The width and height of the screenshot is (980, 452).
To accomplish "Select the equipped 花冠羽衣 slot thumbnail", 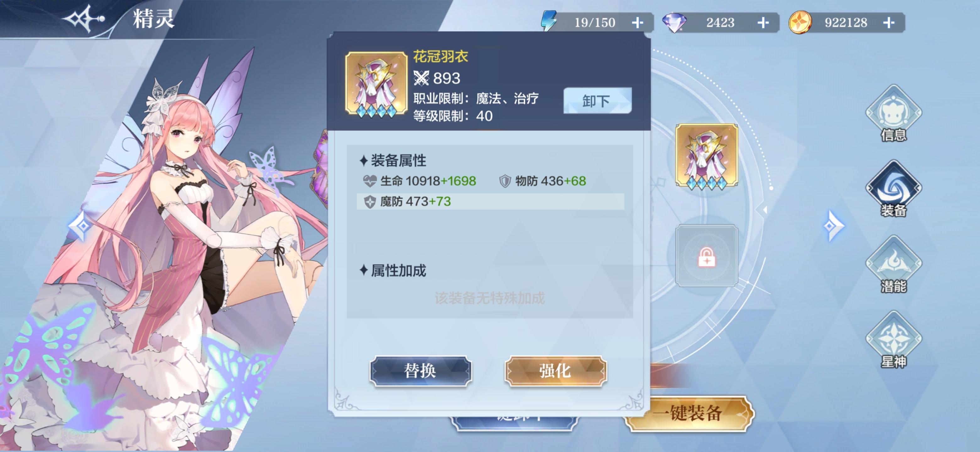I will 706,155.
